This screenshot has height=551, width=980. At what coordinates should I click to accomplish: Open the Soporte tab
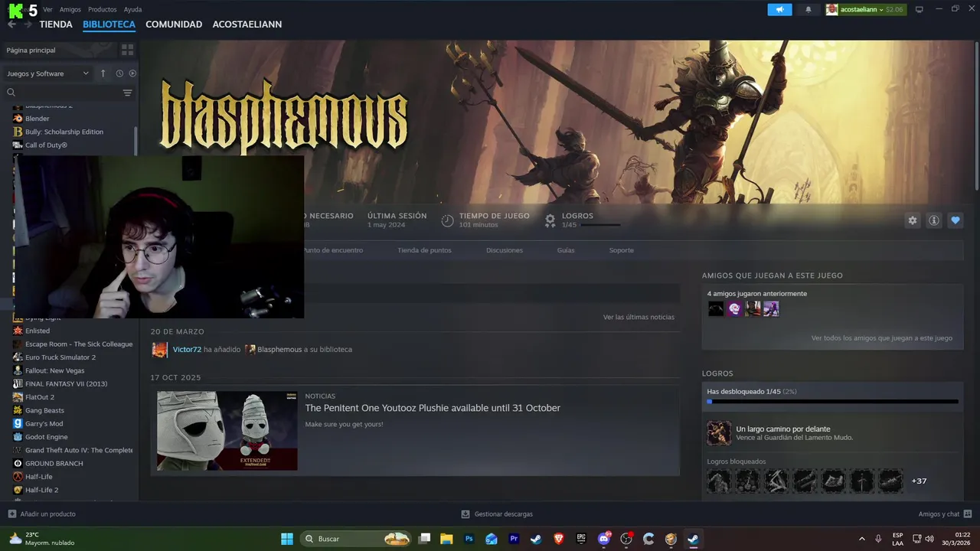click(621, 250)
